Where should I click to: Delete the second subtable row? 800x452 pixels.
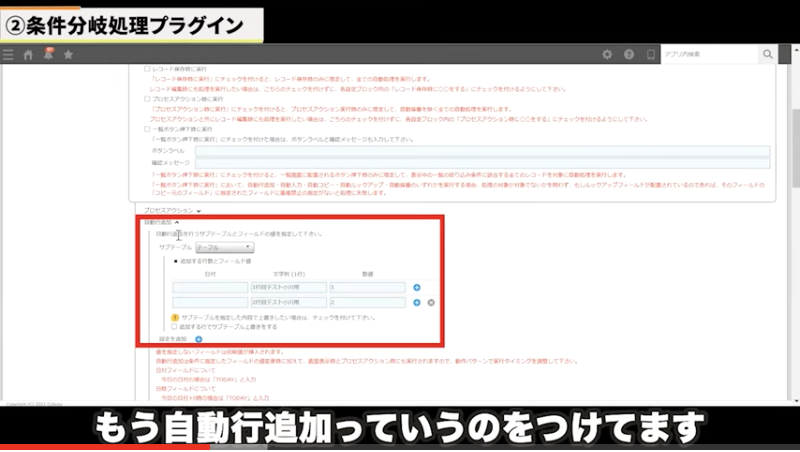(431, 302)
